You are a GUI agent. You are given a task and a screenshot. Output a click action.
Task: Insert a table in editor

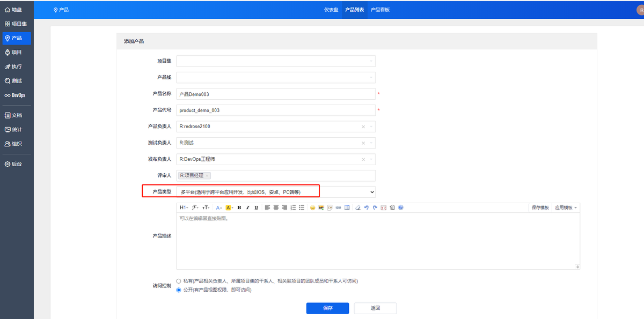coord(347,207)
